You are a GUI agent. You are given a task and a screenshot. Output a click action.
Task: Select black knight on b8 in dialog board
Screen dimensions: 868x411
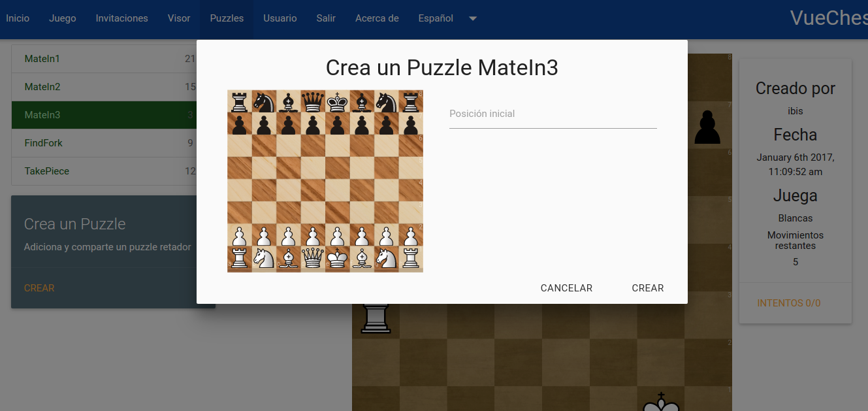[x=264, y=101]
